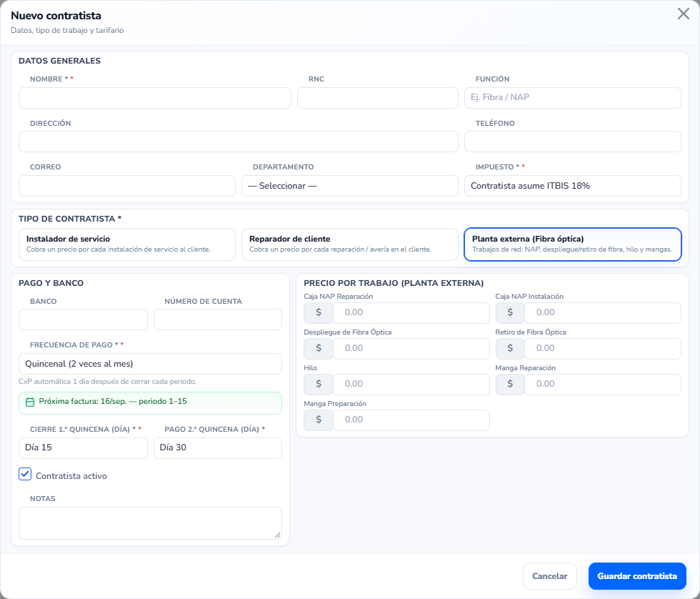
Task: Focus the Nombre input field
Action: click(155, 98)
